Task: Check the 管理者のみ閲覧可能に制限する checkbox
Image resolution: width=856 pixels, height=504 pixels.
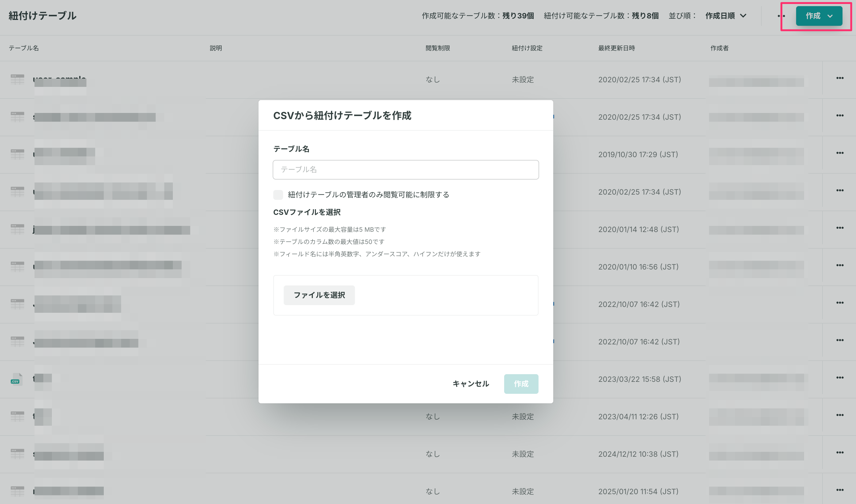Action: [x=278, y=195]
